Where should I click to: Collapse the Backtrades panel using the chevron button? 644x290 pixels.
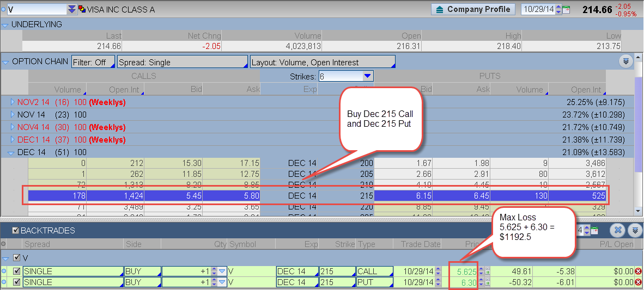pos(635,230)
